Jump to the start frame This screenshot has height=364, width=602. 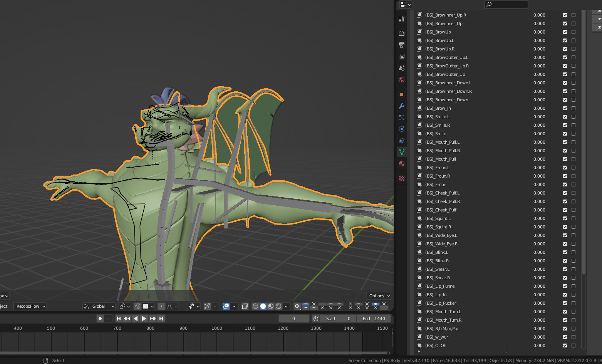coord(119,319)
